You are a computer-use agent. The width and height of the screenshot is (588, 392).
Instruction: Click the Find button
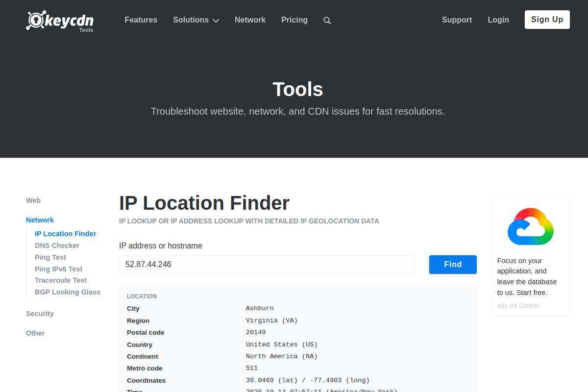tap(453, 265)
